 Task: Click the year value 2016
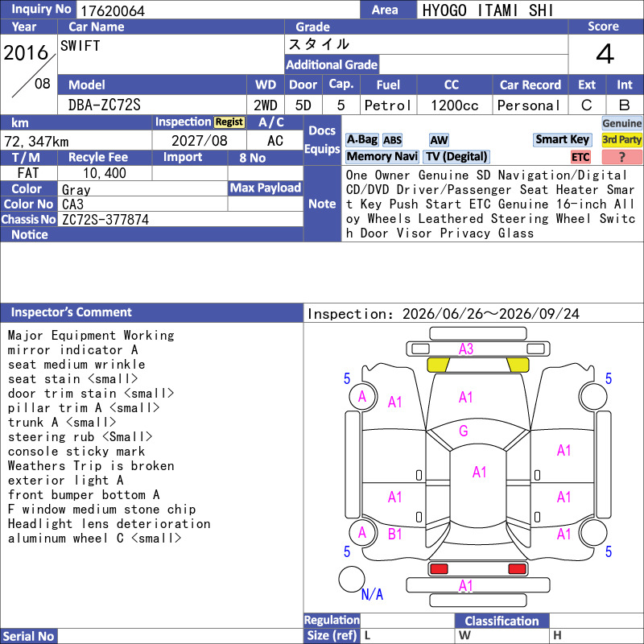click(x=26, y=52)
